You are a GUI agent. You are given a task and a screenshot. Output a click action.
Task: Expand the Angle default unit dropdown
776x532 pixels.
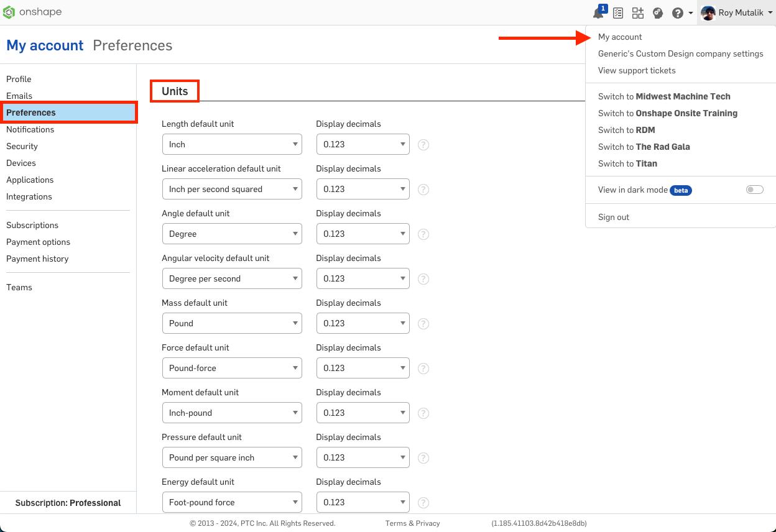pyautogui.click(x=231, y=234)
